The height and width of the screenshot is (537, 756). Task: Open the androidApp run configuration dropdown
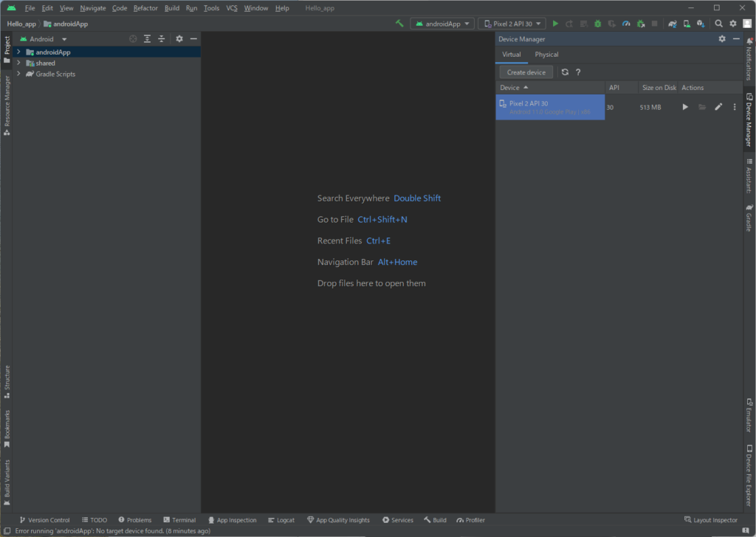pos(441,24)
